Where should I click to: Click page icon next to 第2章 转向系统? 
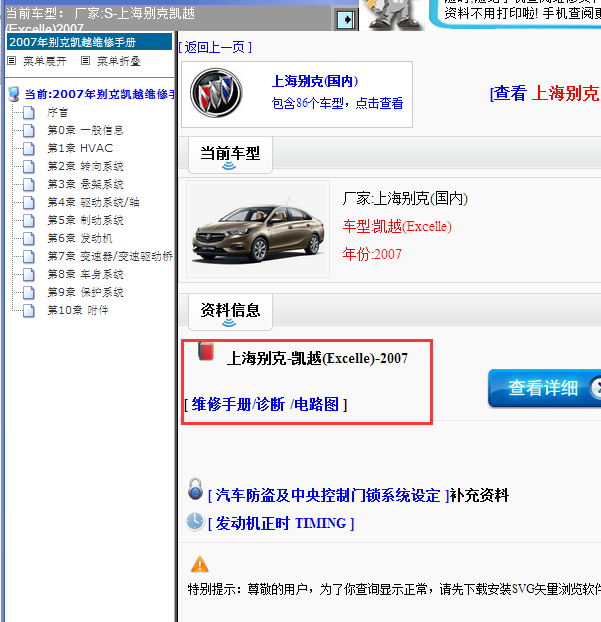[29, 167]
